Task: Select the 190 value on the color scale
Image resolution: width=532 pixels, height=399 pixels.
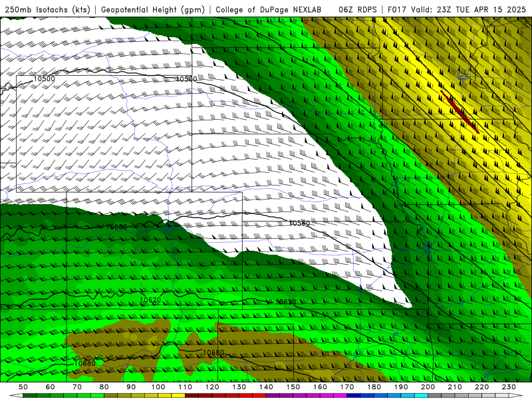Action: [401, 387]
